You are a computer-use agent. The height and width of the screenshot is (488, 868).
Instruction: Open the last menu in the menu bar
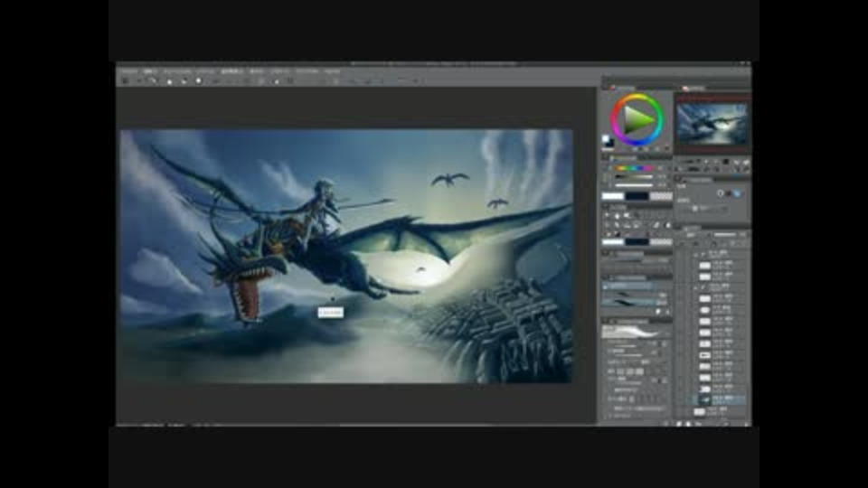coord(332,71)
